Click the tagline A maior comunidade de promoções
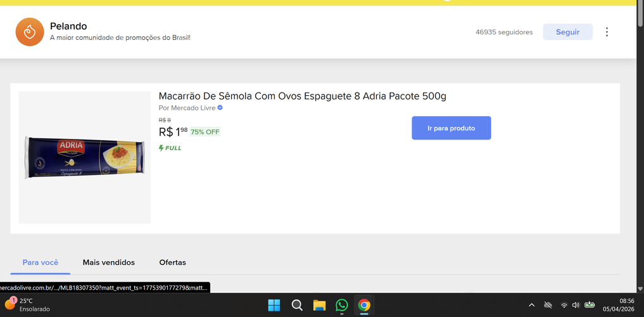644x317 pixels. (120, 38)
